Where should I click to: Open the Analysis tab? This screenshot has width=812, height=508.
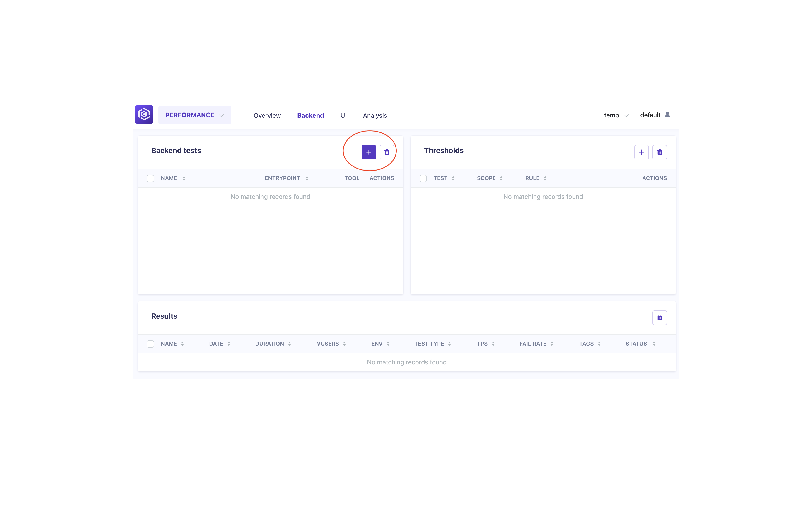pos(375,115)
